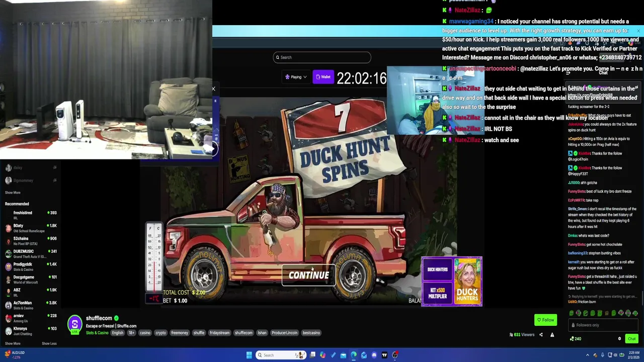Open freshistired recommended channel
The height and width of the screenshot is (362, 644).
(x=30, y=215)
